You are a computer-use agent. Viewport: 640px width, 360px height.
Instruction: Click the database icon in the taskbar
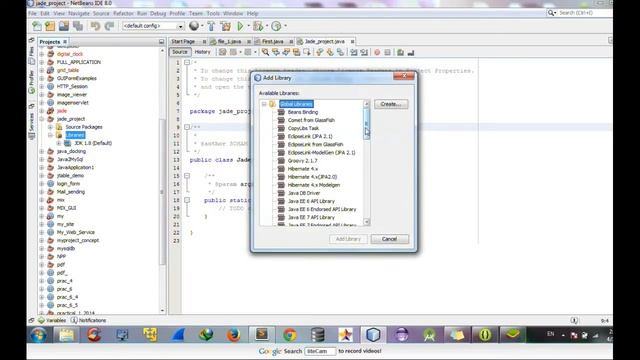tap(318, 335)
